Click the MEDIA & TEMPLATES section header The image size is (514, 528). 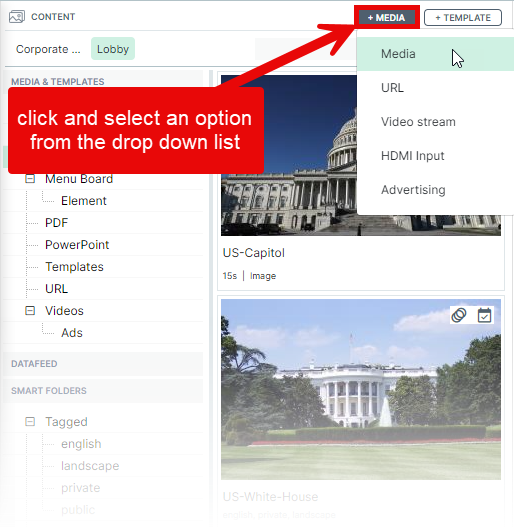[58, 81]
